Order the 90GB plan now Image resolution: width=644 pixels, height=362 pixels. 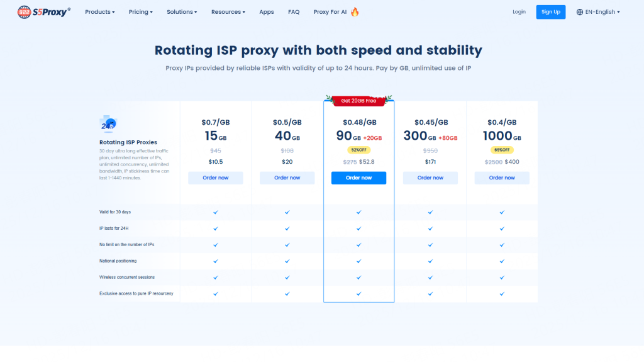[x=358, y=178]
